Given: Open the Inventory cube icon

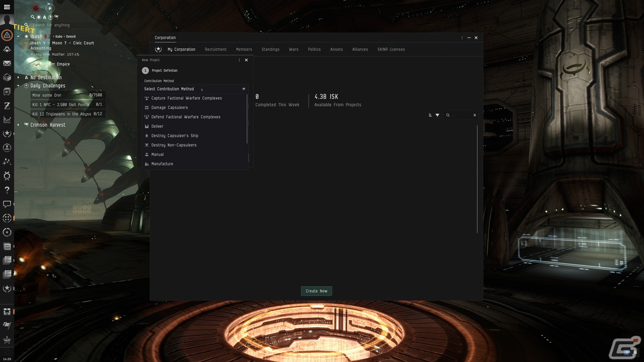Looking at the screenshot, I should pos(7,78).
